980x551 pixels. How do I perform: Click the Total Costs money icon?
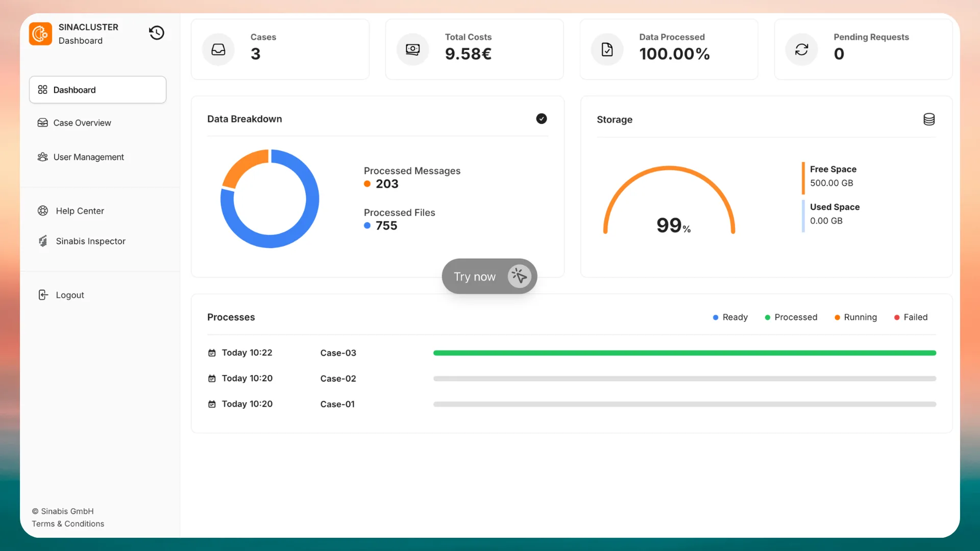pos(413,49)
